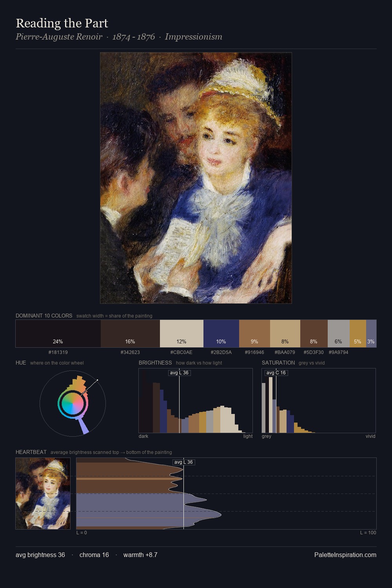Viewport: 392px width, 588px height.
Task: Click the "DOMINANT 10 COLORS" heading
Action: click(x=44, y=316)
